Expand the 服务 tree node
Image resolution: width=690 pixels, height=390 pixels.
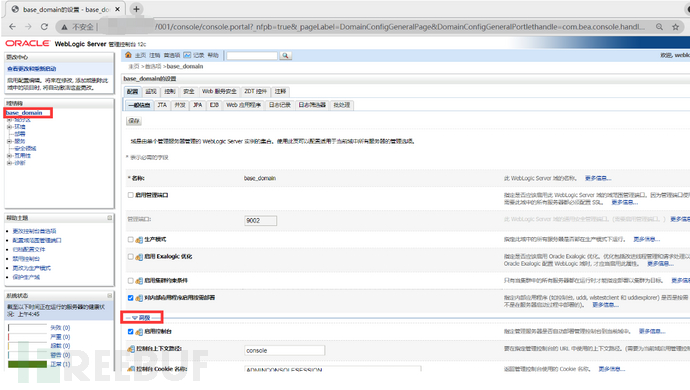9,141
